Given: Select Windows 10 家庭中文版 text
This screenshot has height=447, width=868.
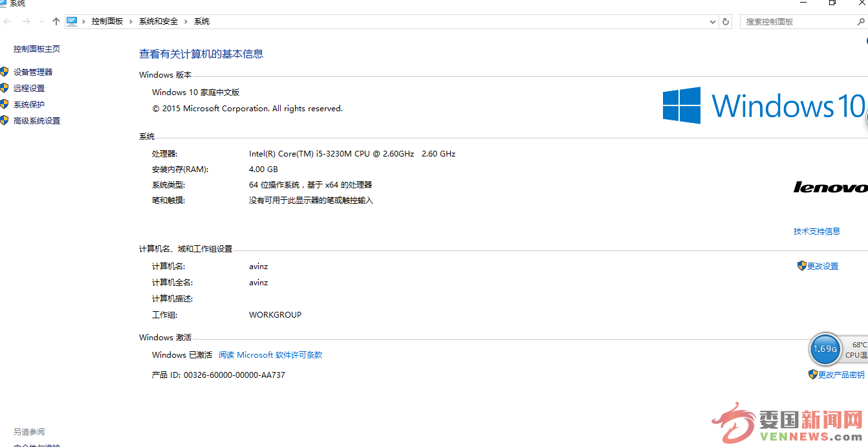Looking at the screenshot, I should (x=196, y=92).
